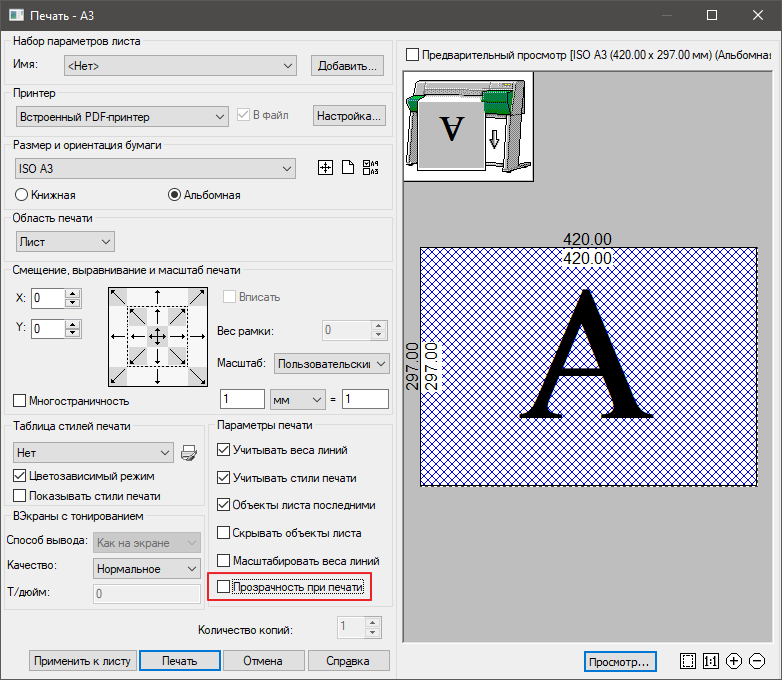
Task: Click the center alignment arrow in offset grid
Action: pyautogui.click(x=156, y=337)
